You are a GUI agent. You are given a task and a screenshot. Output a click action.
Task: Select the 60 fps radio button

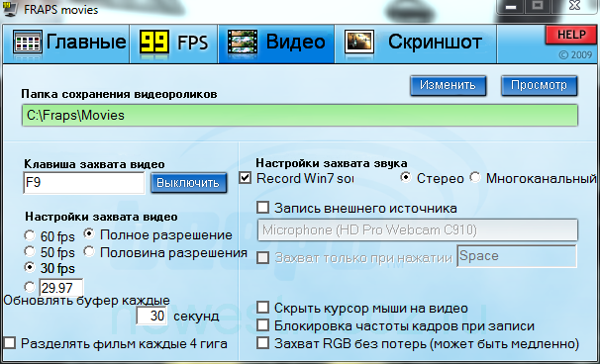[x=30, y=235]
